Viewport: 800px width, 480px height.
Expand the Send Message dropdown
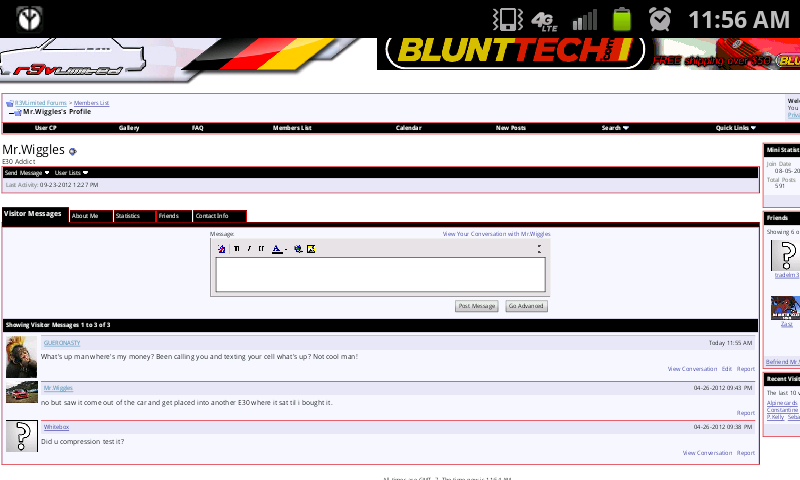[27, 173]
